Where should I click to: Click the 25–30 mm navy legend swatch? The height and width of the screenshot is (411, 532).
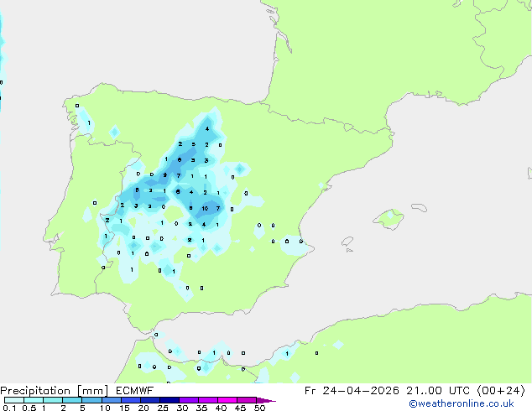tap(169, 400)
